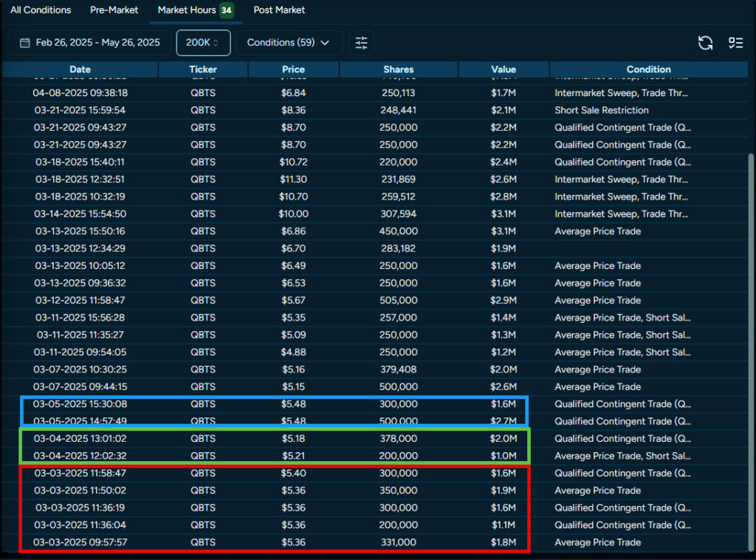Click the $10.00 price cell
Screen dimensions: 756x560
click(x=293, y=214)
